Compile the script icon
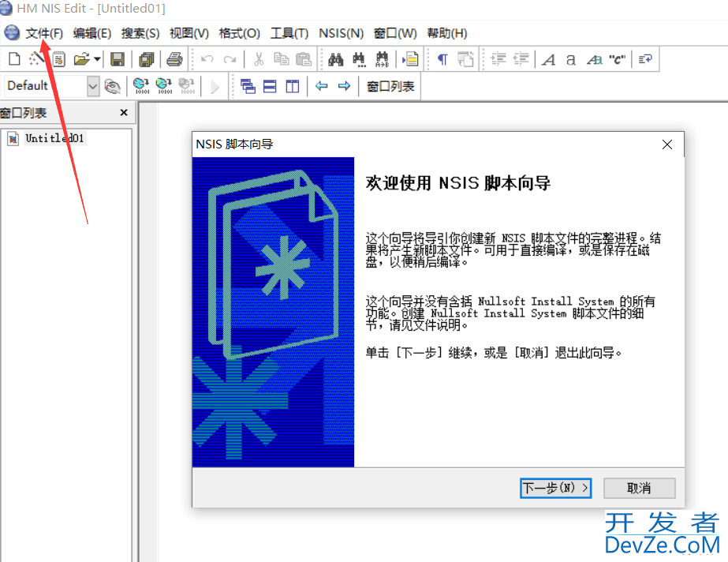Image resolution: width=728 pixels, height=562 pixels. coord(141,86)
